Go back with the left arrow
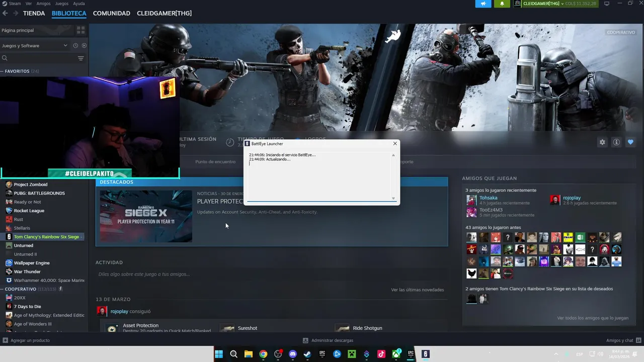644x362 pixels. 5,13
